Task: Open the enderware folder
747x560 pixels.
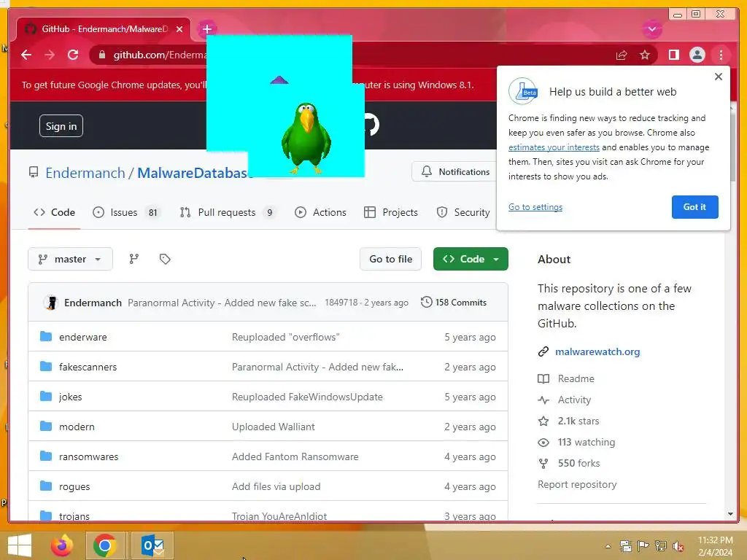Action: [x=83, y=337]
